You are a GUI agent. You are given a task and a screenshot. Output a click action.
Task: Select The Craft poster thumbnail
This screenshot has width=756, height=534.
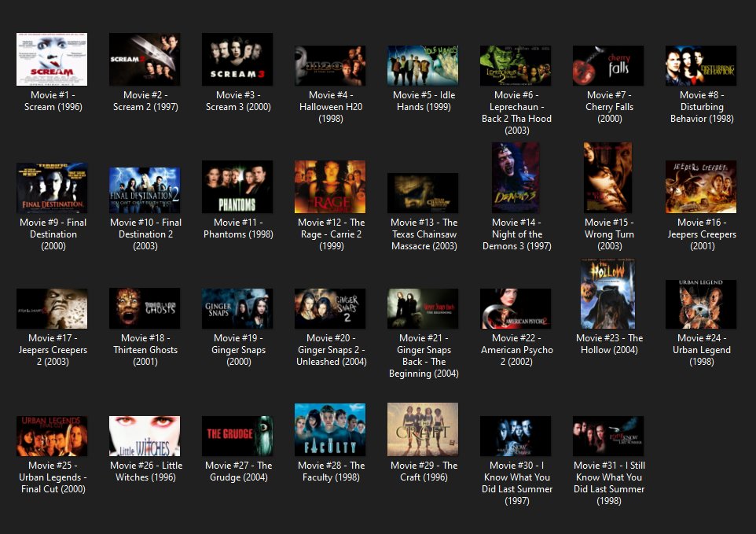coord(423,429)
